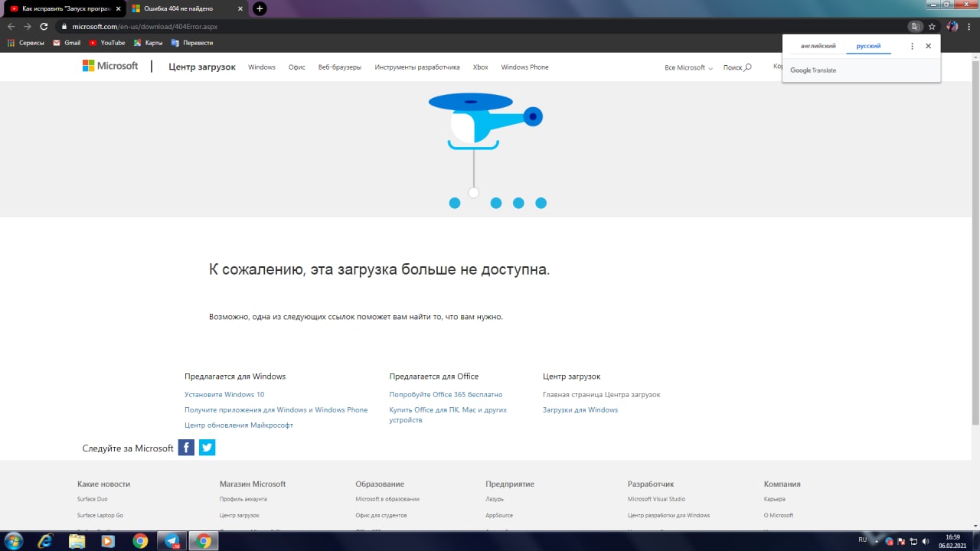Go back to the previous page
The image size is (980, 551).
[x=11, y=26]
